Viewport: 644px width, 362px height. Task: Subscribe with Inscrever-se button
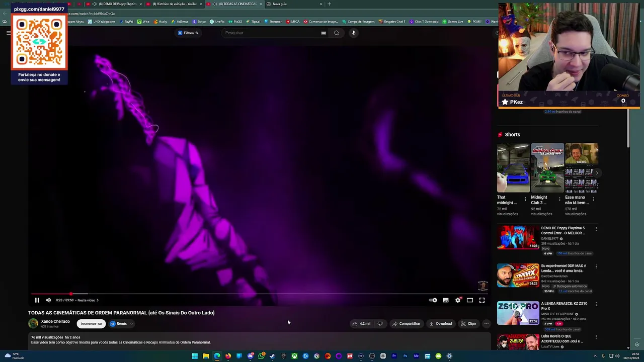click(x=91, y=324)
